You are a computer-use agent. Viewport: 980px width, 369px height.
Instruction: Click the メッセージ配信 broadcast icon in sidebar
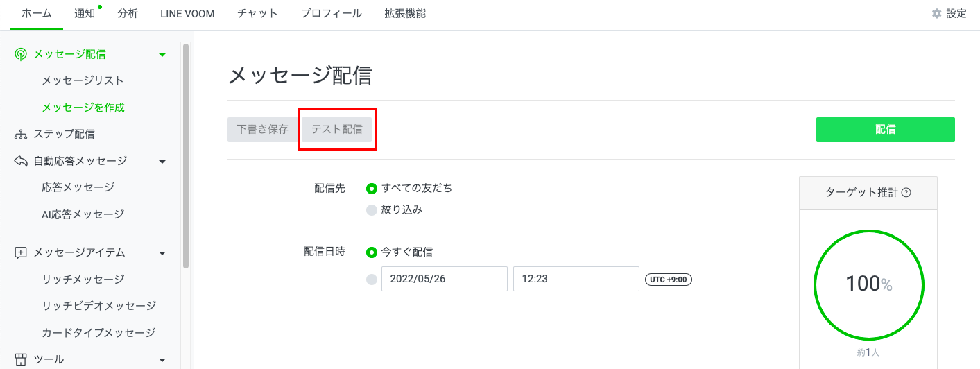(x=21, y=54)
